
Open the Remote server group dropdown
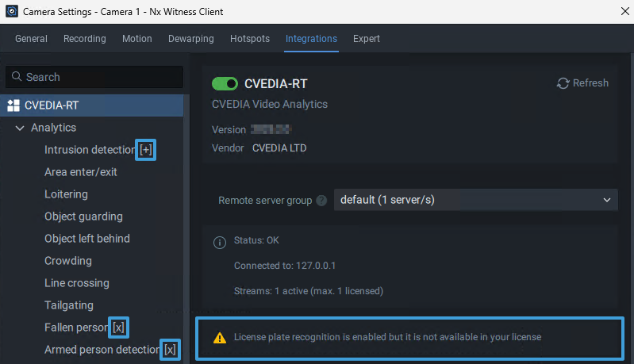pyautogui.click(x=475, y=200)
